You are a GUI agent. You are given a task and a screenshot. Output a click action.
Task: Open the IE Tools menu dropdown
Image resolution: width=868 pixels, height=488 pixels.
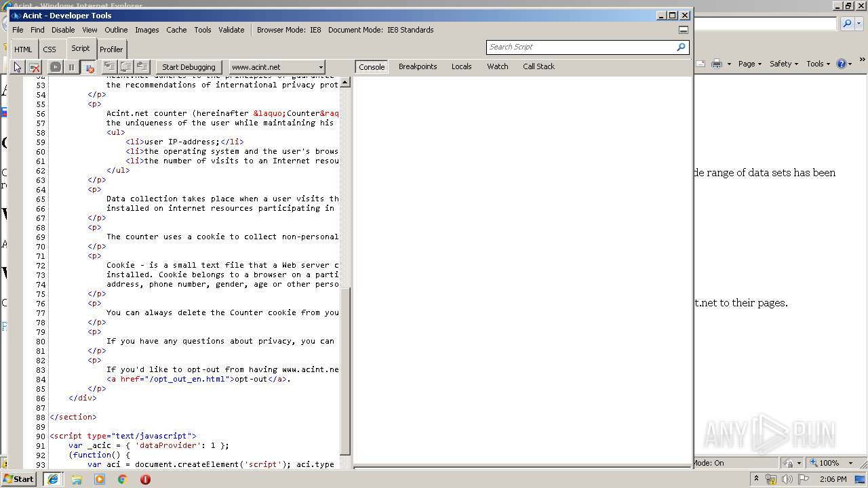[818, 64]
